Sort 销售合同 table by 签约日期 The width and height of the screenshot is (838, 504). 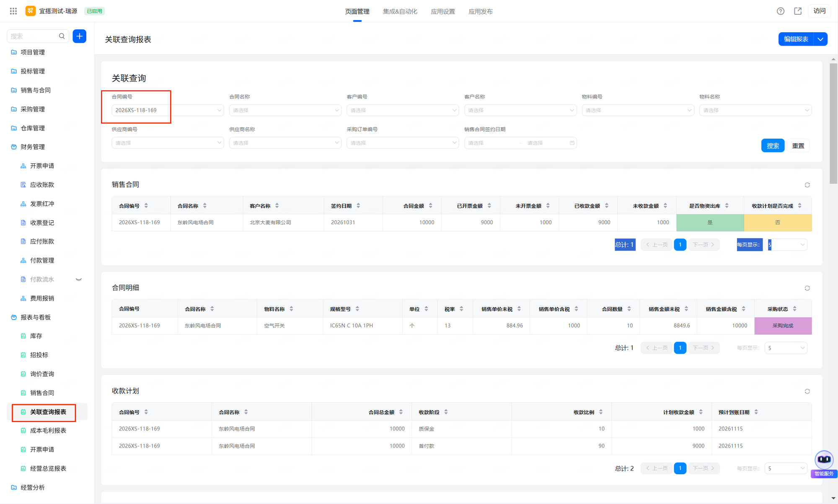pos(358,206)
